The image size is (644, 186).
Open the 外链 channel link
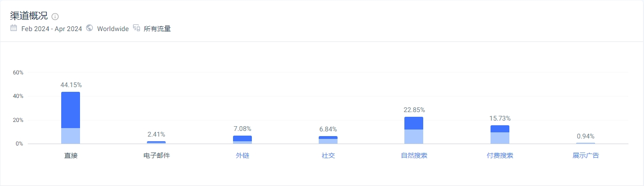(242, 155)
